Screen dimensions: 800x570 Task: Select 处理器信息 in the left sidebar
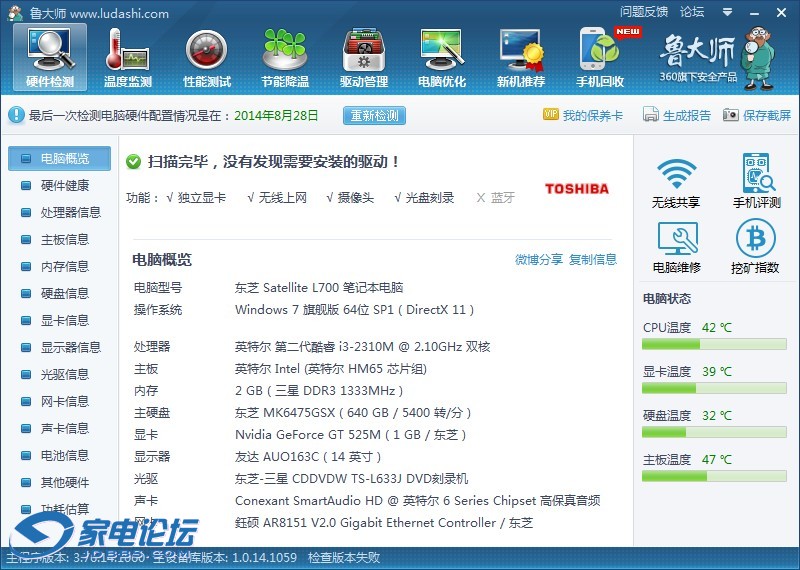pyautogui.click(x=70, y=212)
